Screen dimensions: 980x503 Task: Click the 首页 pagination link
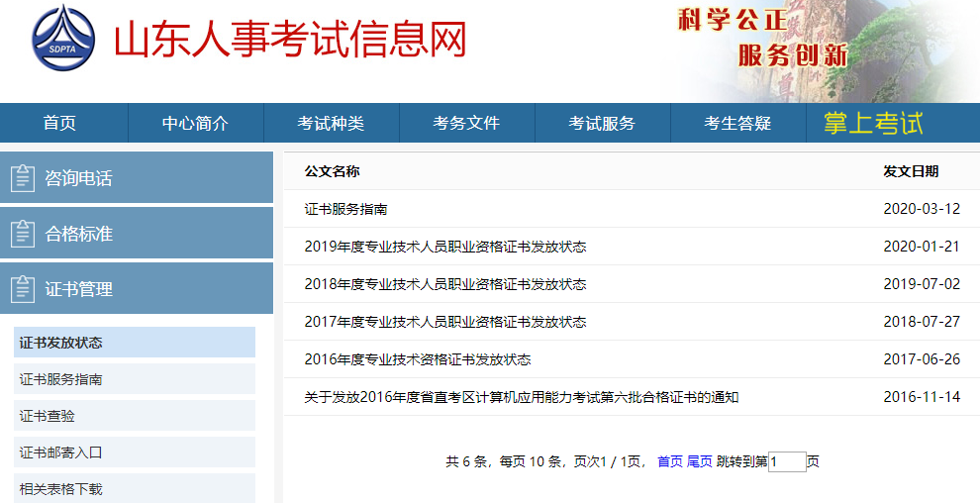pyautogui.click(x=670, y=461)
